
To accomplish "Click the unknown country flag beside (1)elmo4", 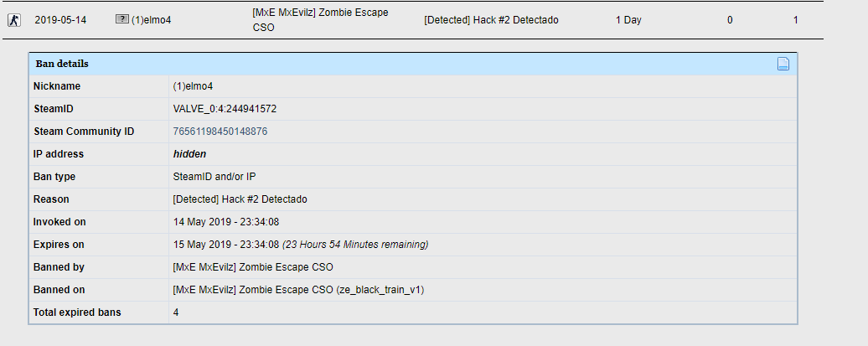I will (x=121, y=19).
